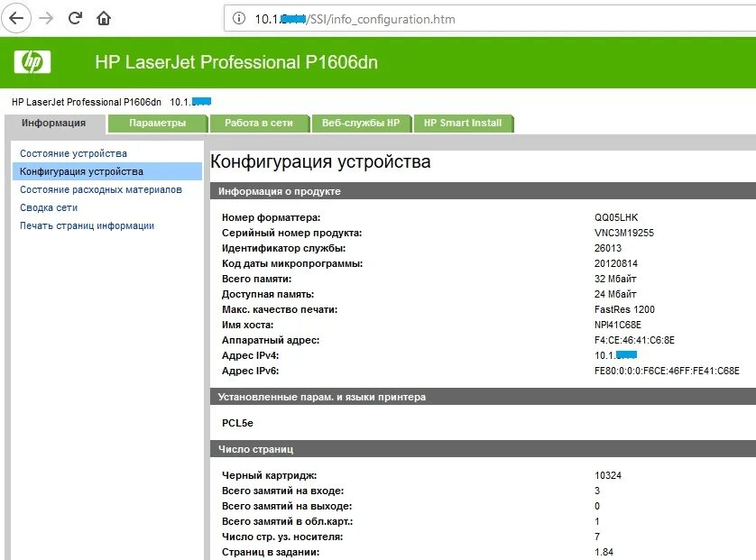Click black cartridge page count 10324

click(608, 475)
